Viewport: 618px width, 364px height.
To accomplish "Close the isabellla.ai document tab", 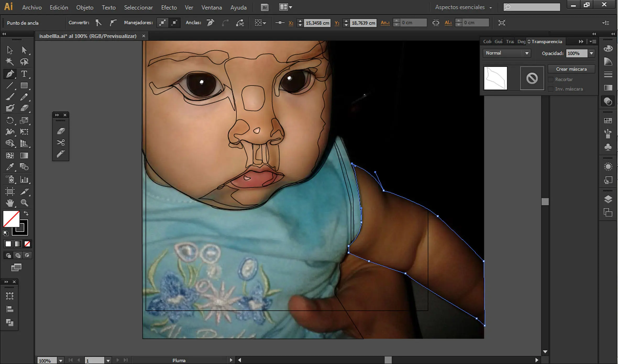I will (x=144, y=36).
